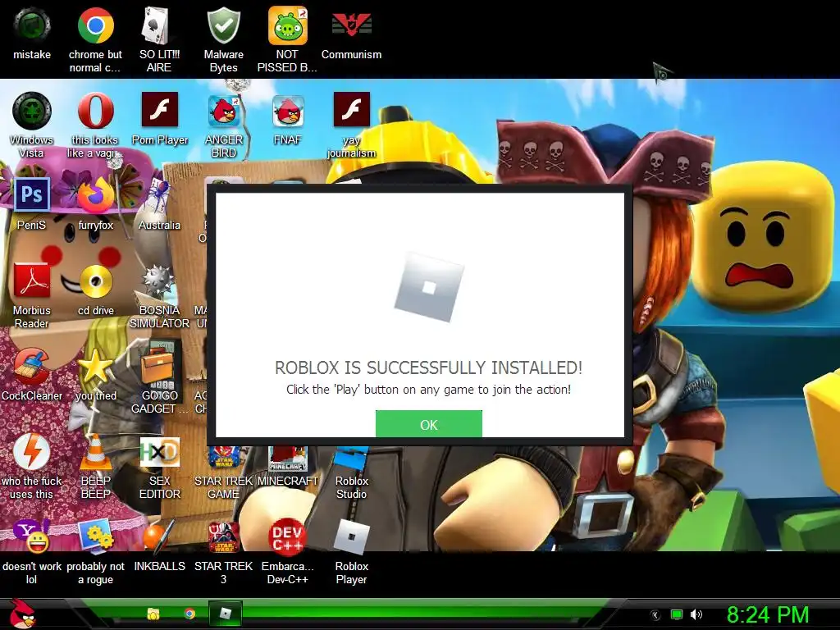Click the 'ROBLOX IS SUCCESSFULLY INSTALLED!' heading
The height and width of the screenshot is (630, 840).
[428, 367]
